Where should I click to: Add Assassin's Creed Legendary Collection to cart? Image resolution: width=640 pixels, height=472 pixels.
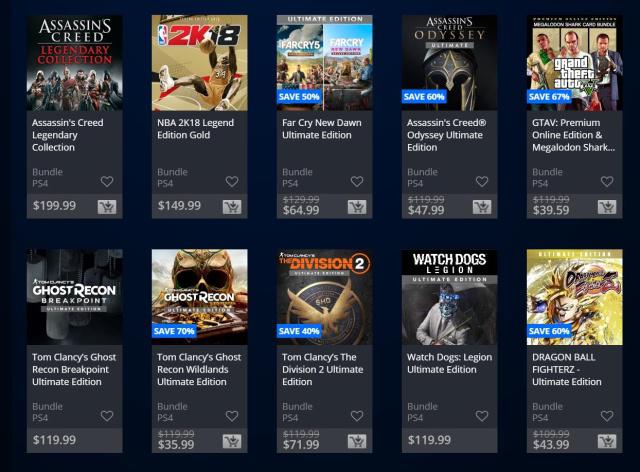coord(107,207)
